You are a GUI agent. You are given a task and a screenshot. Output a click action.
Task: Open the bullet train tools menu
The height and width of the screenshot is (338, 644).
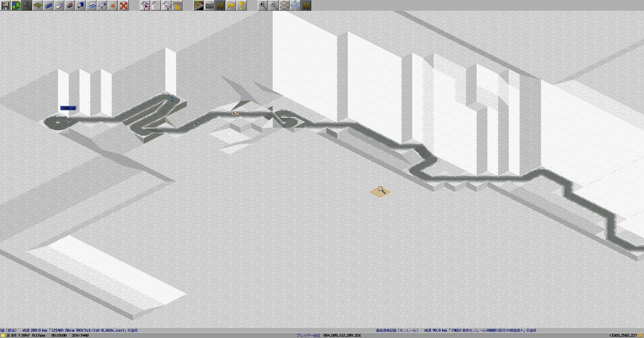click(59, 5)
